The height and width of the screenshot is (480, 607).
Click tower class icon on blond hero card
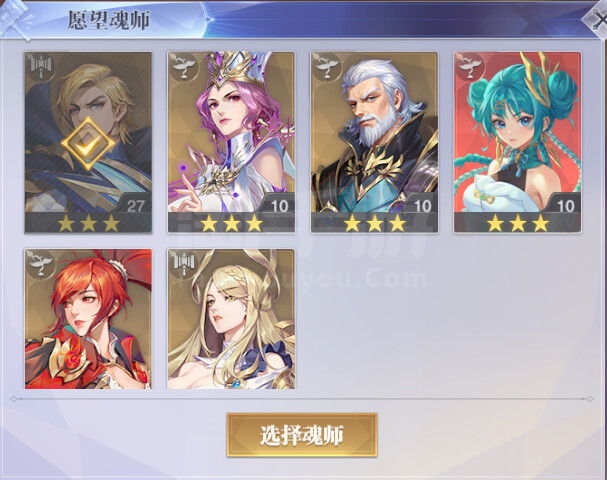point(41,68)
